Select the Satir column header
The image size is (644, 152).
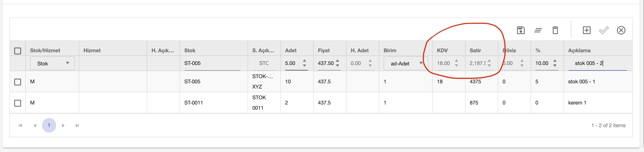[x=475, y=51]
